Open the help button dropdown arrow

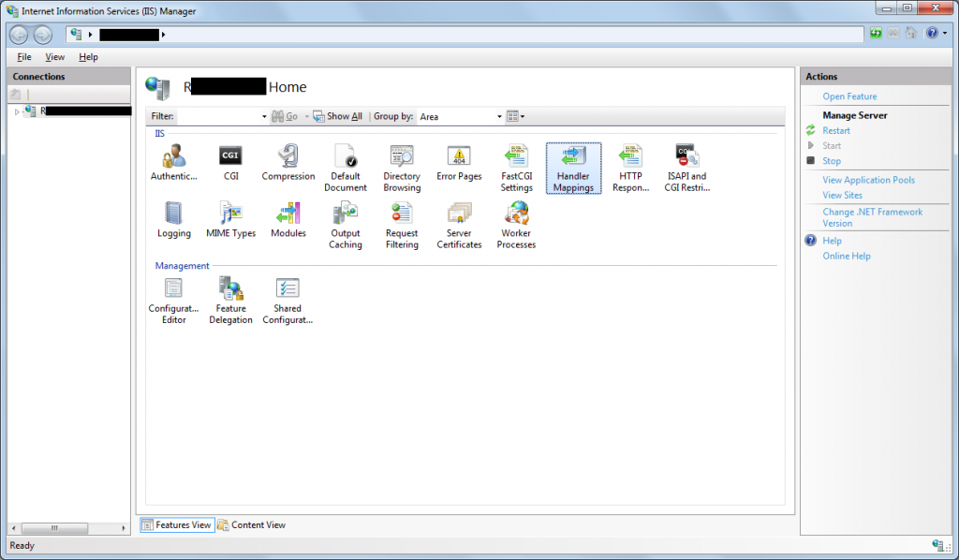pyautogui.click(x=945, y=33)
